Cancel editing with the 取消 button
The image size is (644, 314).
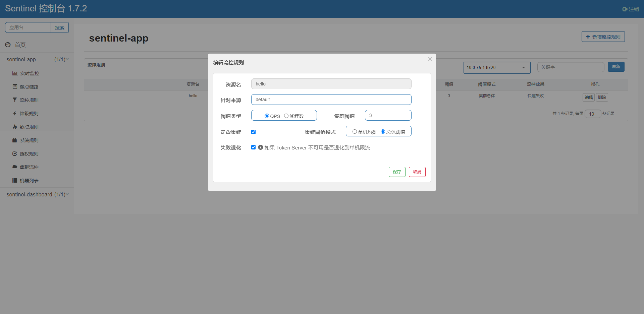click(417, 172)
